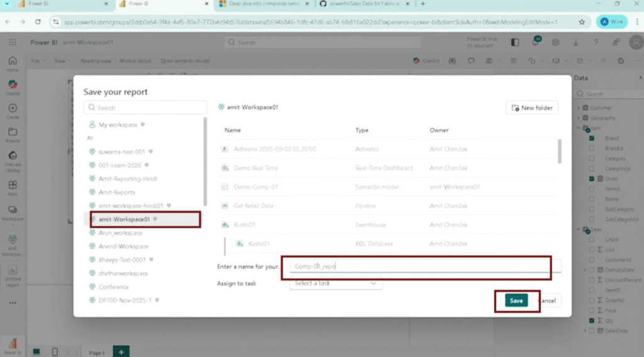Screen dimensions: 644x357
Task: Select My workspace in the list
Action: [x=117, y=124]
